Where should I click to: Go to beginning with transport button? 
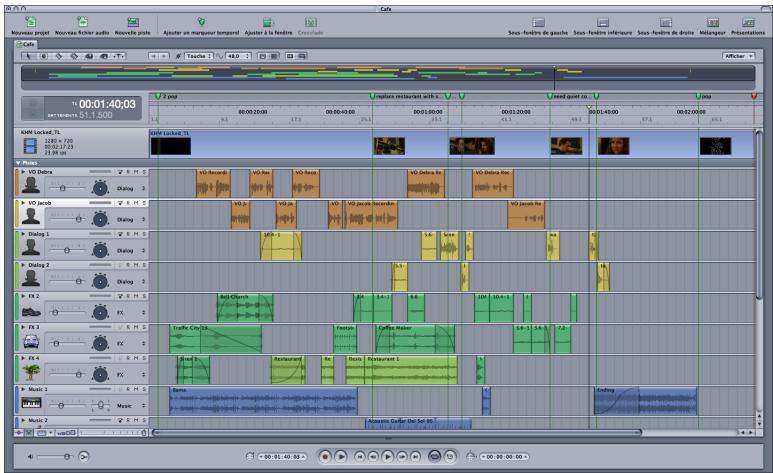click(359, 457)
